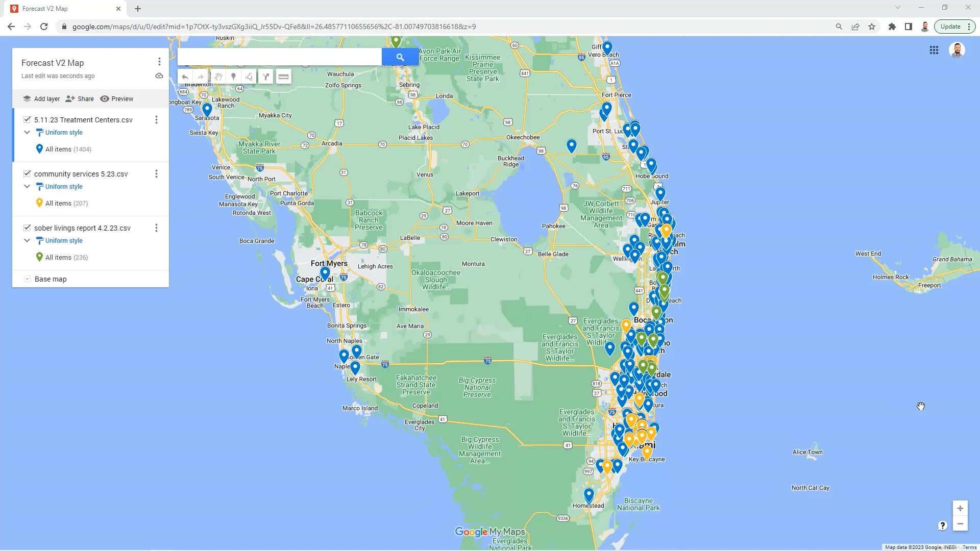The height and width of the screenshot is (551, 980).
Task: Click the zoom out minus button
Action: [960, 524]
